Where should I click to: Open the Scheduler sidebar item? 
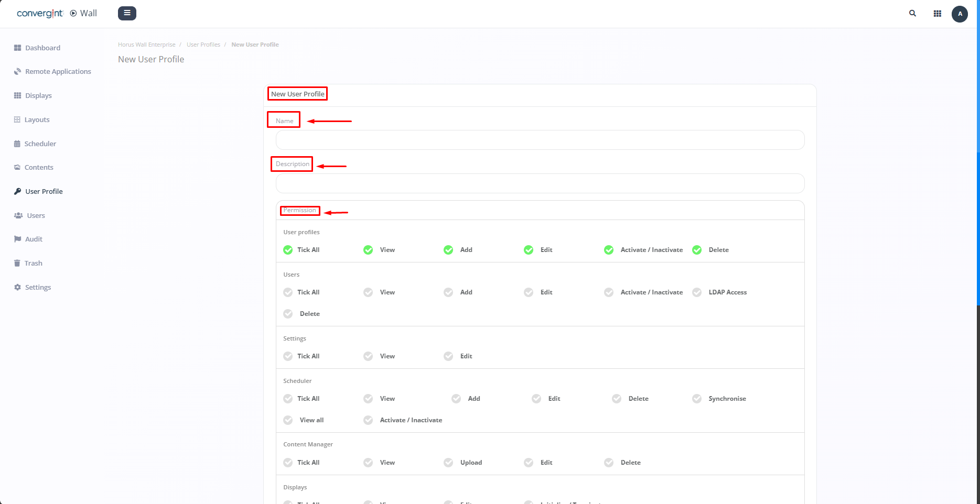click(x=40, y=144)
